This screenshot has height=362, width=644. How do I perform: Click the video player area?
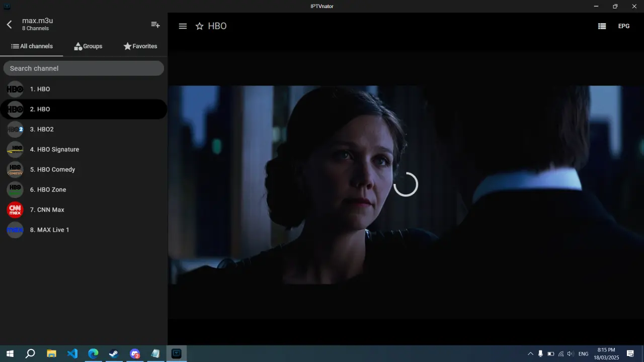pos(406,185)
